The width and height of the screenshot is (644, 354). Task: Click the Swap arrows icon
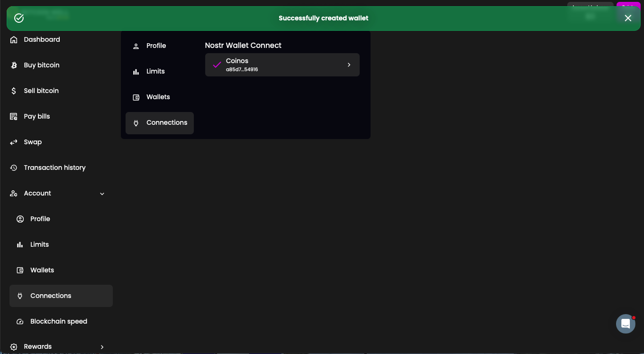coord(14,142)
